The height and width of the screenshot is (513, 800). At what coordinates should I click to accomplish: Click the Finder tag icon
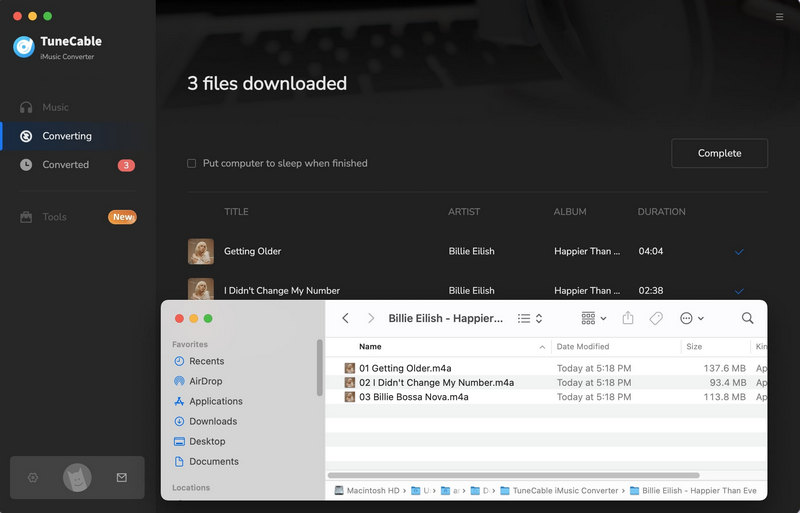(x=656, y=318)
